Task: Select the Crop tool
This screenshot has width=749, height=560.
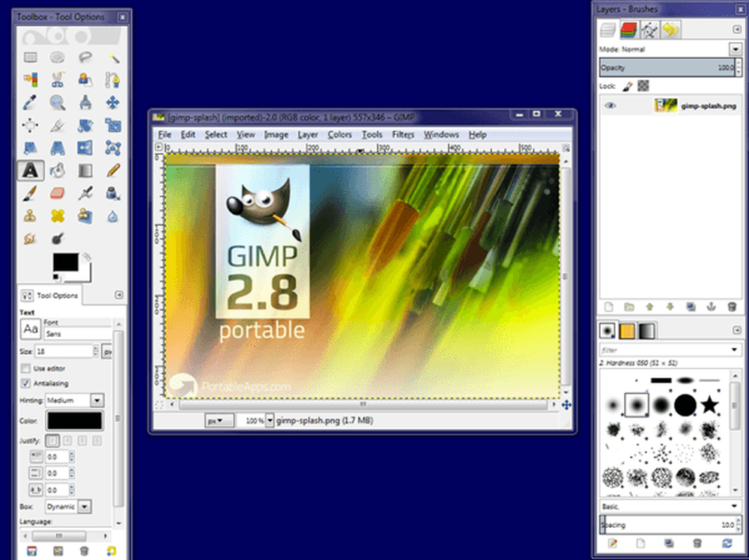Action: (x=58, y=125)
